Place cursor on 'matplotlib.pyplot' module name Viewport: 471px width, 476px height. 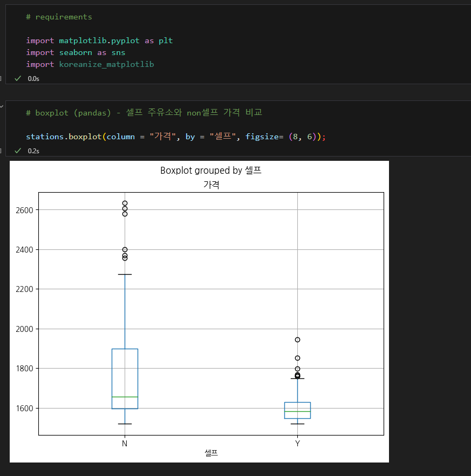(x=99, y=40)
